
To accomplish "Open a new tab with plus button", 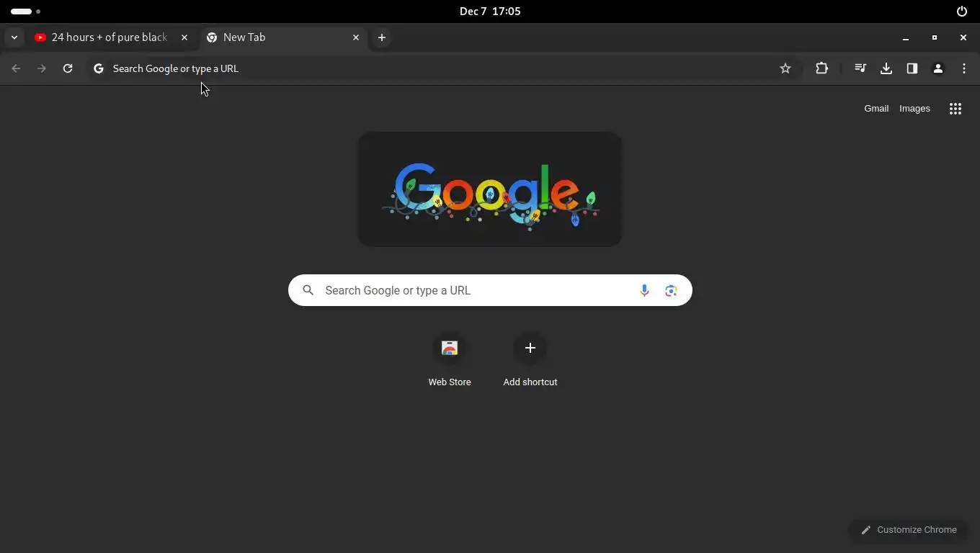I will point(382,37).
